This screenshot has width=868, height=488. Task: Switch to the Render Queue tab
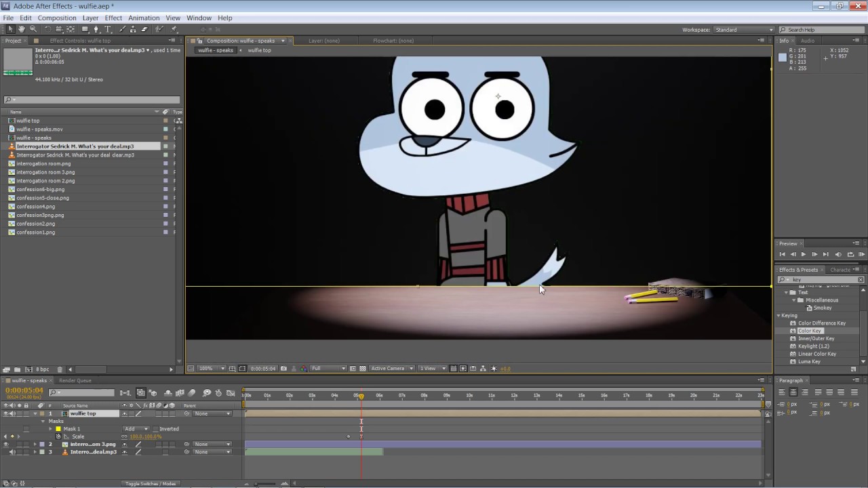click(x=75, y=380)
